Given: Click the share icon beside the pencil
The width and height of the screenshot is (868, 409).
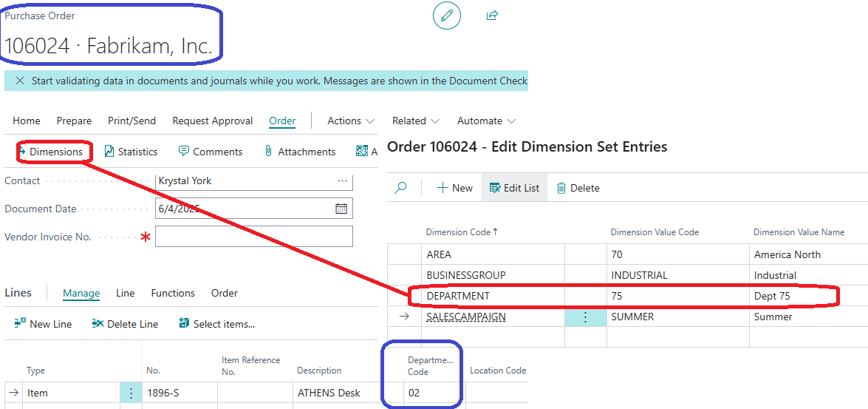Looking at the screenshot, I should (492, 15).
